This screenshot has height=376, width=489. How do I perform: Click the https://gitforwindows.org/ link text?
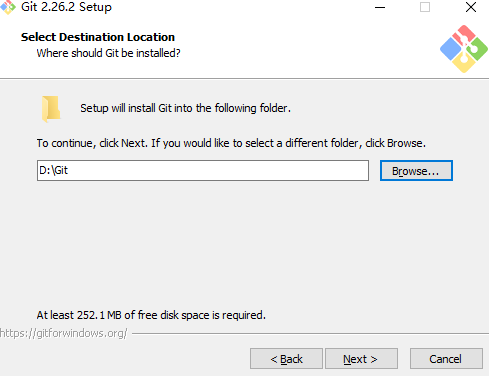click(64, 333)
